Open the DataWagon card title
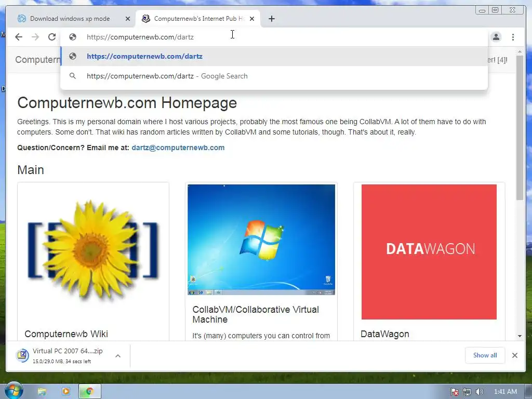The image size is (532, 399). coord(385,334)
